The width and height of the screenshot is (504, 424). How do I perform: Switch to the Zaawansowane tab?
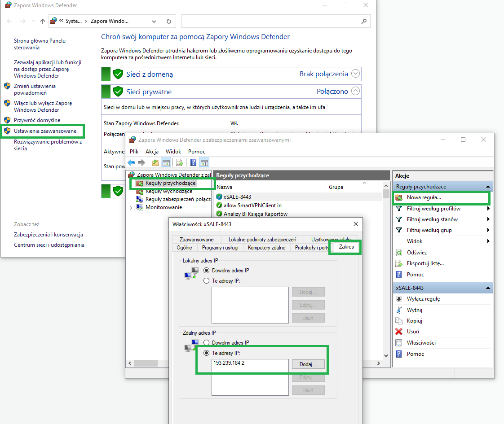196,240
